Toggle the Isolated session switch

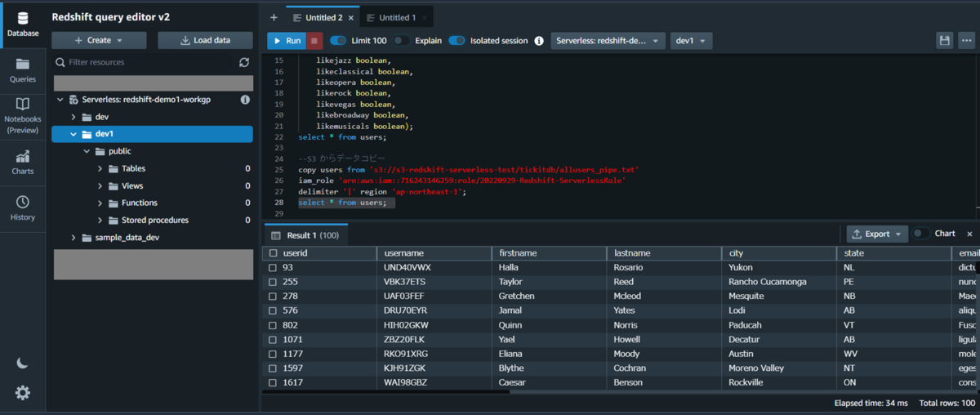tap(457, 41)
